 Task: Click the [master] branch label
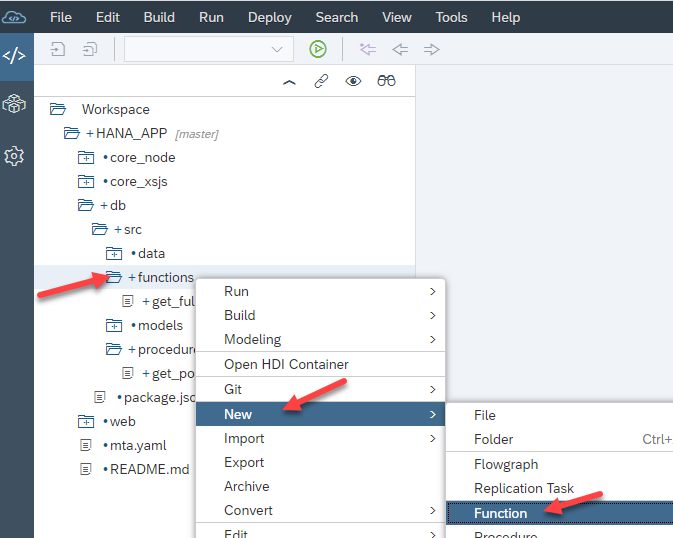pos(197,134)
